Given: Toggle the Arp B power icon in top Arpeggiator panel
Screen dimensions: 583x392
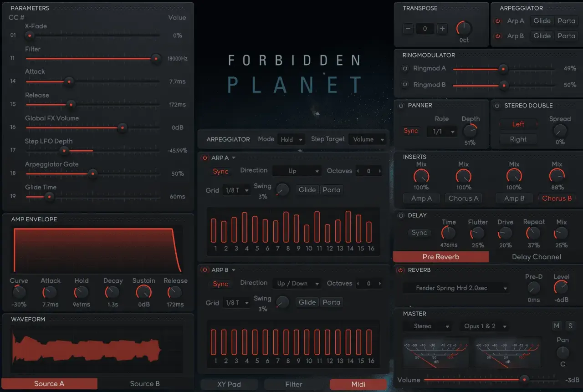Looking at the screenshot, I should click(498, 36).
